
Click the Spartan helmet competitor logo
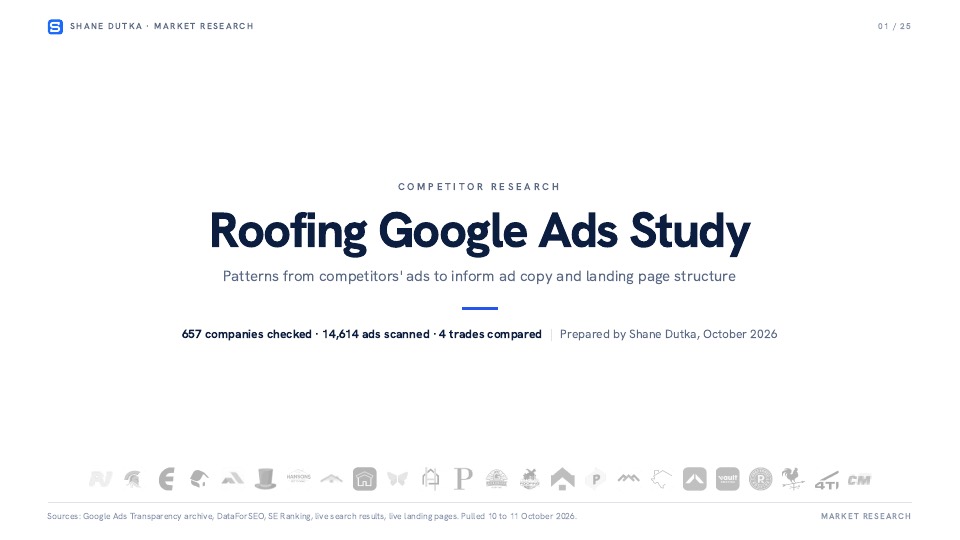(x=133, y=479)
